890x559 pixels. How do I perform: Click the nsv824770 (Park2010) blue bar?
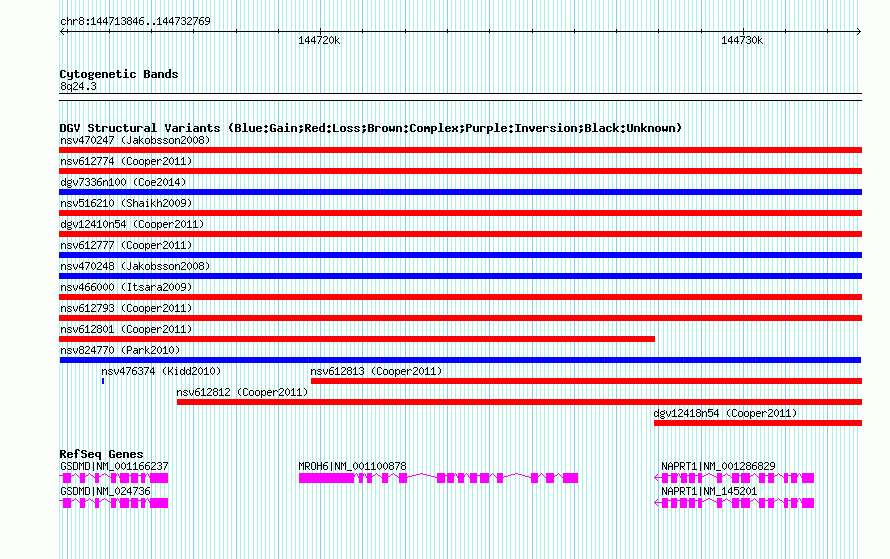[460, 360]
